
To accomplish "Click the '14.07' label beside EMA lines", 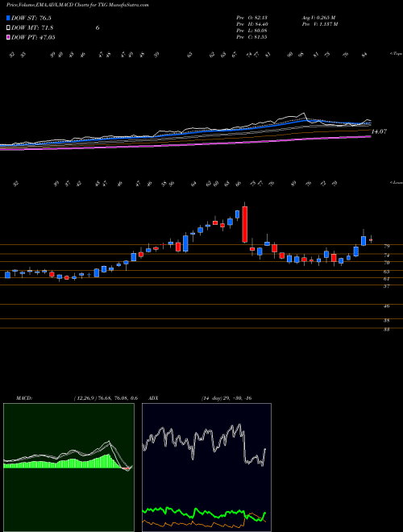I will 379,131.
